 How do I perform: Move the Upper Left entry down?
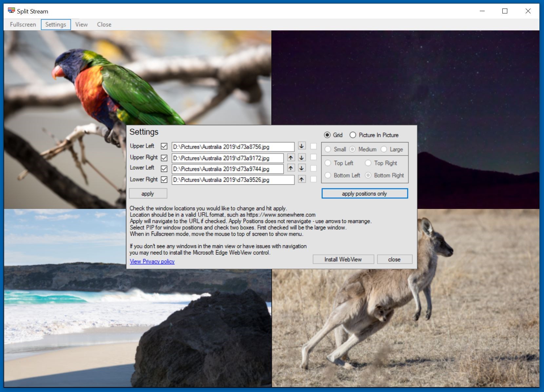tap(301, 146)
